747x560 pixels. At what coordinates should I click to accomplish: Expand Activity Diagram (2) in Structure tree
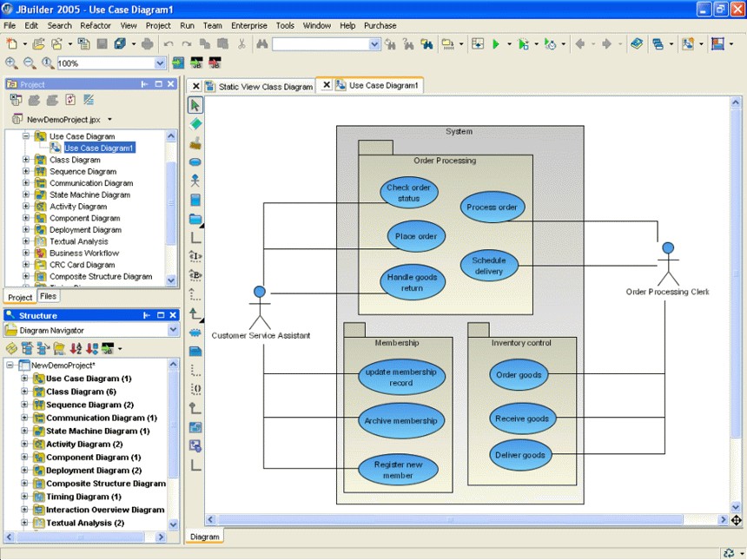pyautogui.click(x=24, y=444)
